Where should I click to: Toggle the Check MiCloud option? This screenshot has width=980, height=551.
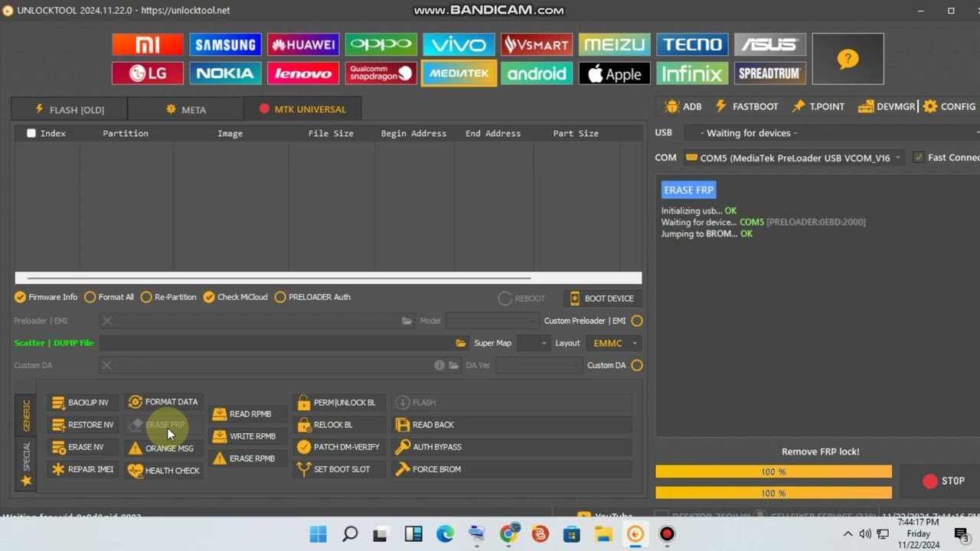click(x=235, y=297)
